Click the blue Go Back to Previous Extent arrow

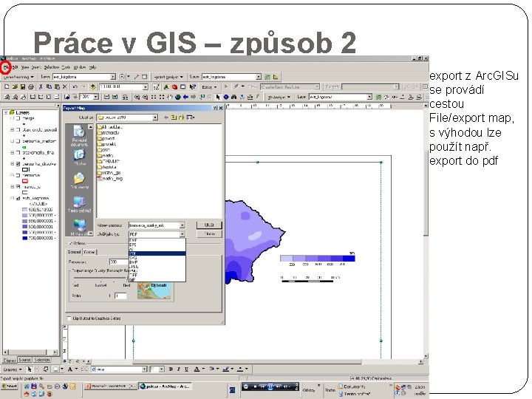click(x=185, y=97)
